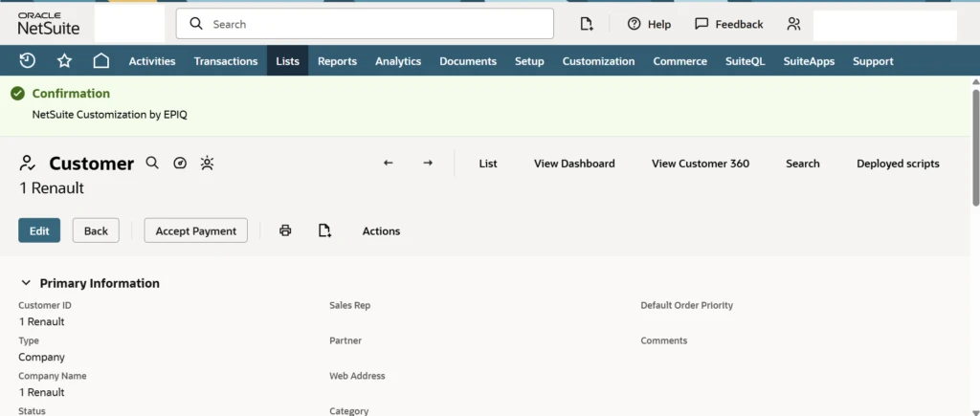Click Deployed scripts link
980x416 pixels.
[898, 164]
